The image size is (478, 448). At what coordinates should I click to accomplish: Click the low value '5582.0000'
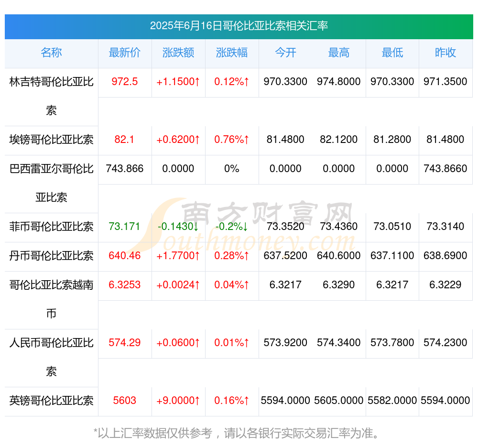(x=392, y=400)
